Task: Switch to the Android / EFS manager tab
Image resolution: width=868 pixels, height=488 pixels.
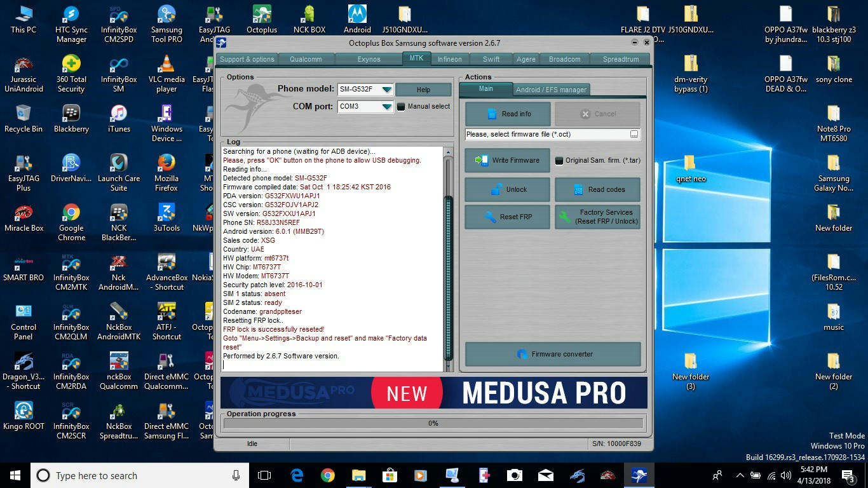Action: 551,90
